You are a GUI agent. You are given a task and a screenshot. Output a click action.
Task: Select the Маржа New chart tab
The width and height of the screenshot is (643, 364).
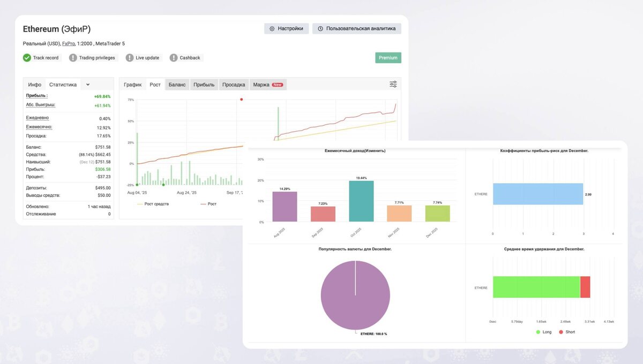pyautogui.click(x=268, y=85)
